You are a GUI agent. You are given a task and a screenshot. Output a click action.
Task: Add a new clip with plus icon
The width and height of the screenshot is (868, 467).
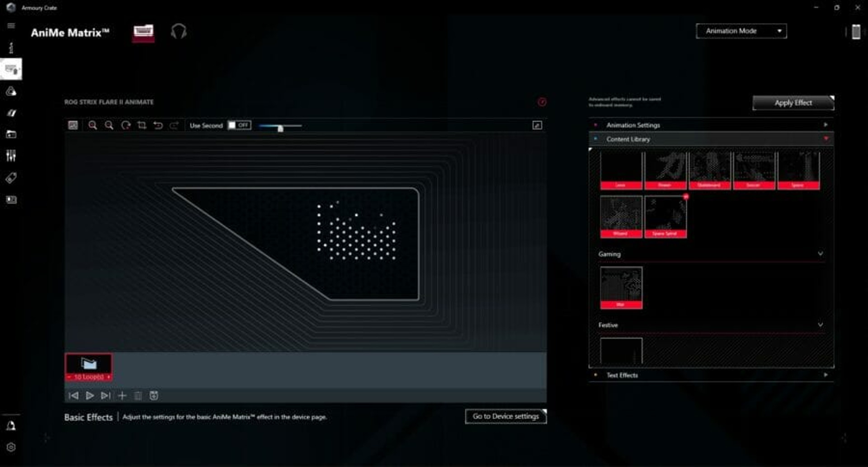click(122, 396)
